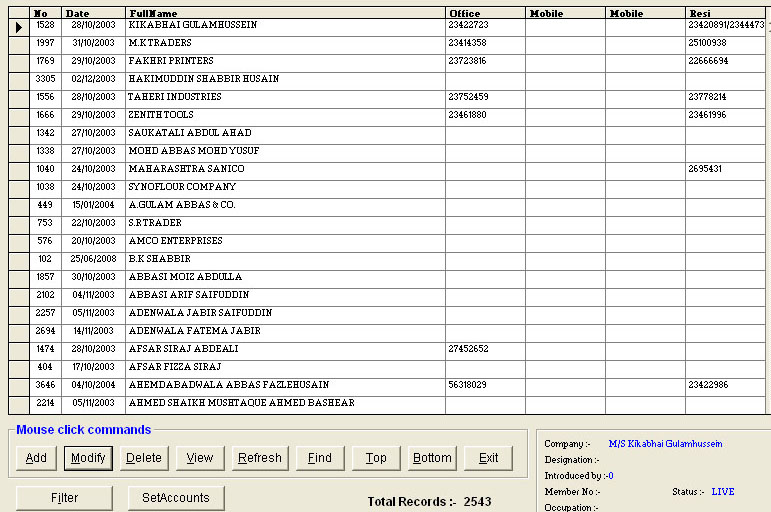Exit the records form

[488, 458]
